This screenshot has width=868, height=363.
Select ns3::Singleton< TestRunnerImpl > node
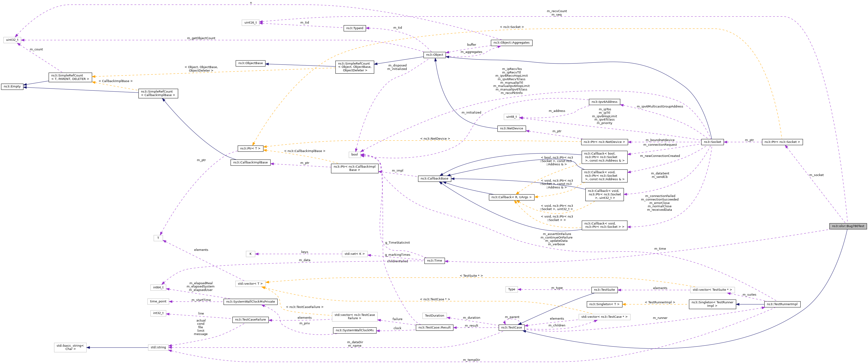click(x=712, y=304)
